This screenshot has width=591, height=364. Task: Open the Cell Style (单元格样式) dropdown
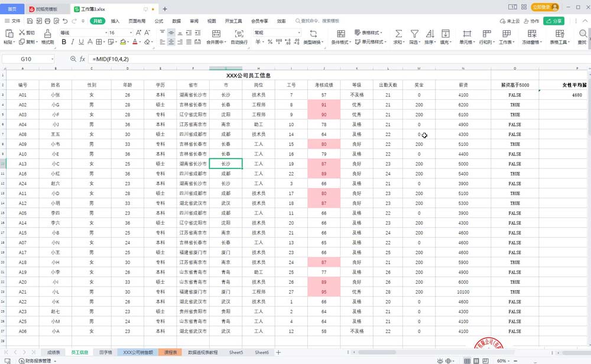coord(371,42)
